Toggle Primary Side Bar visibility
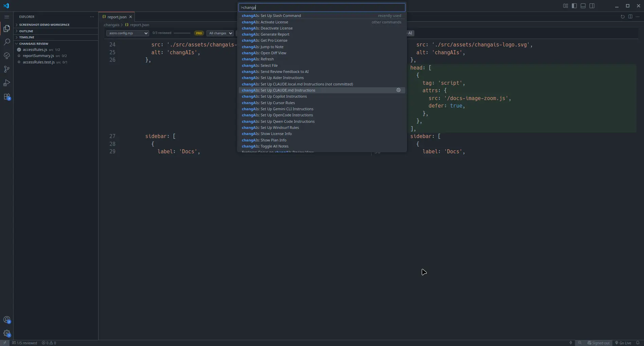Image resolution: width=644 pixels, height=346 pixels. pos(574,6)
